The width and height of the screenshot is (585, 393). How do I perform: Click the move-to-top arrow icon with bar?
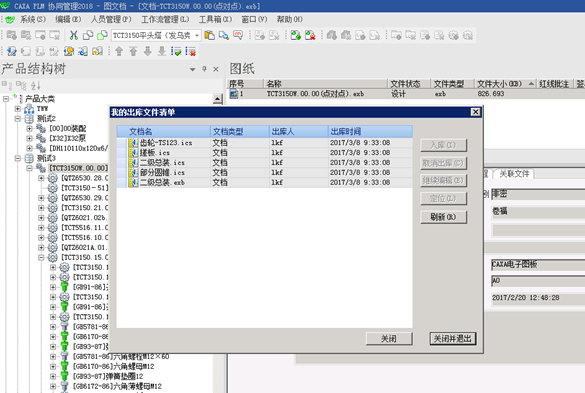[x=133, y=51]
